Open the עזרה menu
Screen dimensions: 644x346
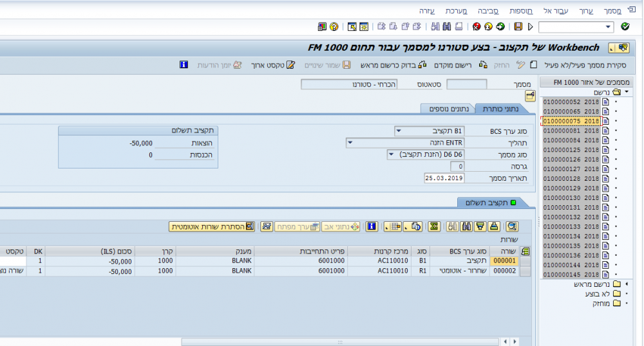coord(427,11)
